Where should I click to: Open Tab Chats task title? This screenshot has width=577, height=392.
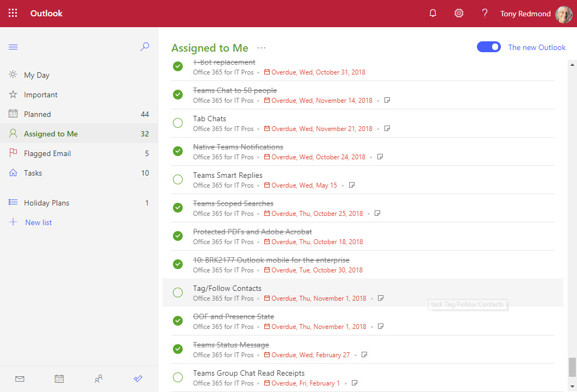tap(209, 119)
